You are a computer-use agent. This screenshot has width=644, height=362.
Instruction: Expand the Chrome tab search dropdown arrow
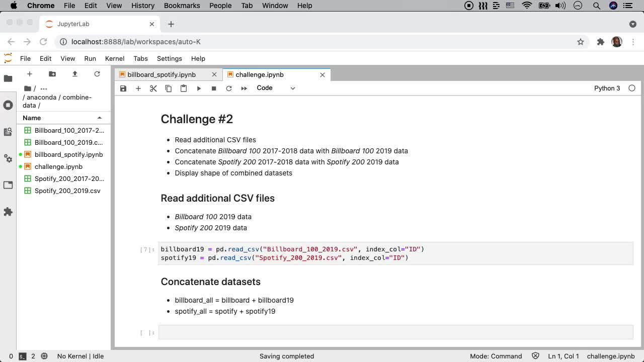pos(632,24)
